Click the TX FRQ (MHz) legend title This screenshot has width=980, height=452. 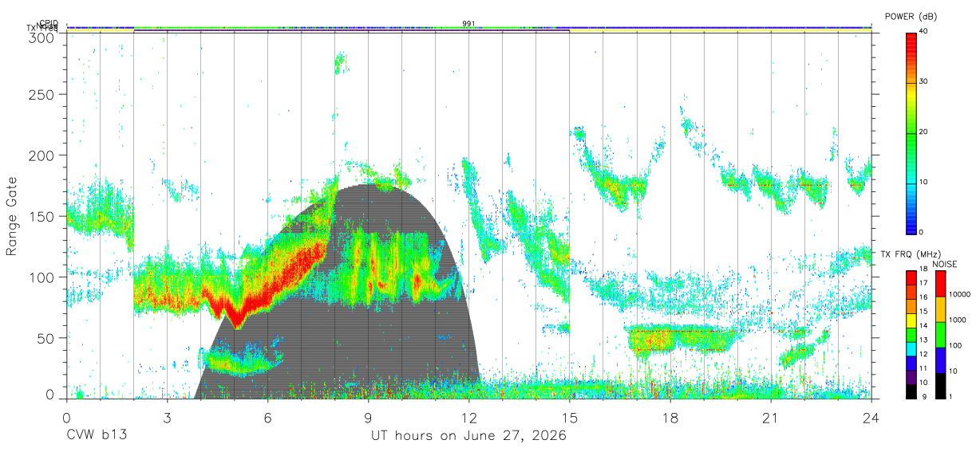909,254
